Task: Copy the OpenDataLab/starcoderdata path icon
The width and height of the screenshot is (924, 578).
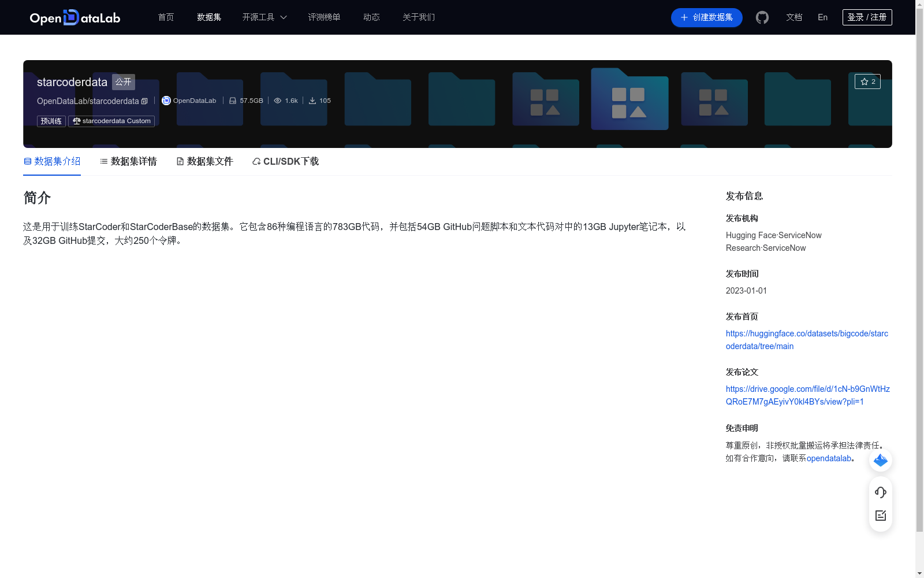Action: (144, 101)
